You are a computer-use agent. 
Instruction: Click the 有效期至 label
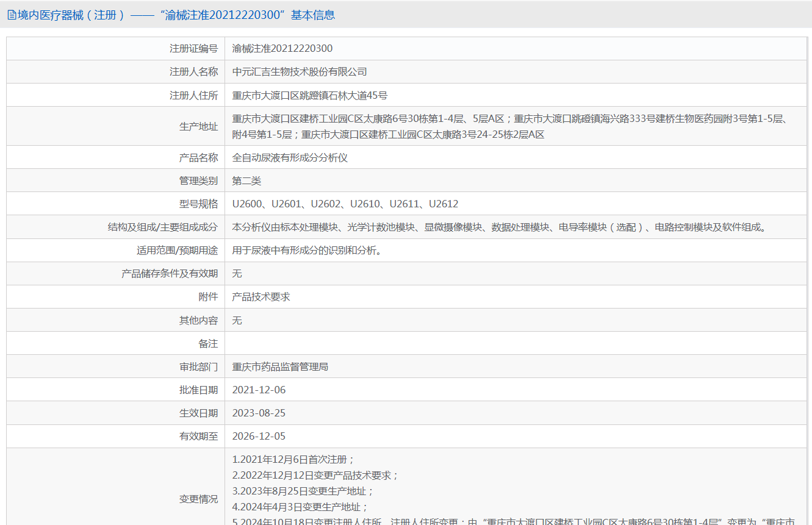click(198, 436)
